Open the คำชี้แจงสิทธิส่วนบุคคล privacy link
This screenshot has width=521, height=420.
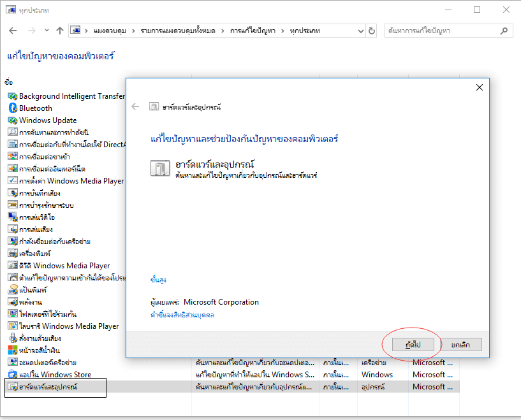click(x=182, y=315)
